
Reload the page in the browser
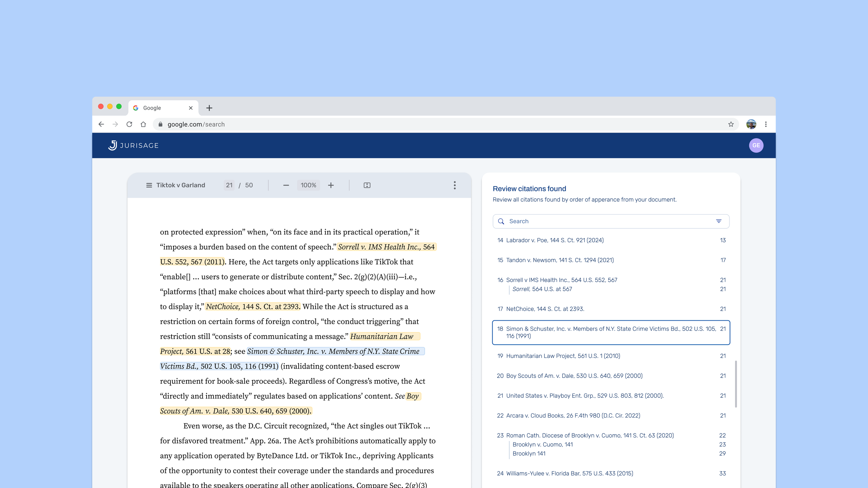click(129, 124)
